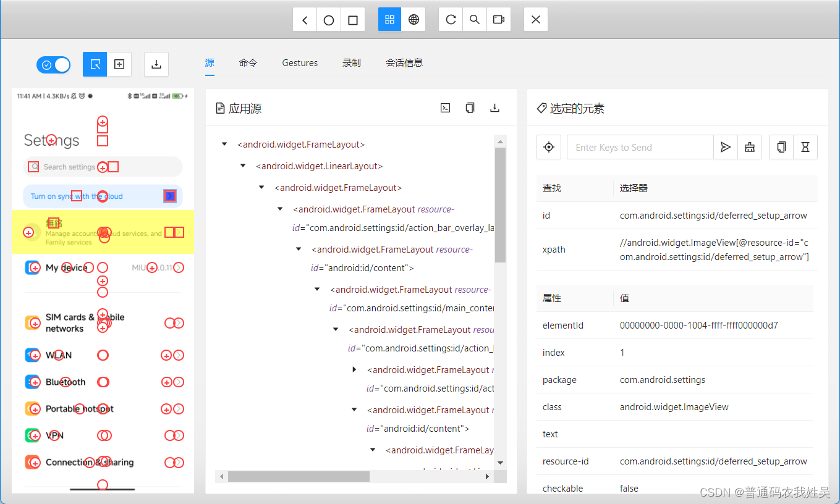840x504 pixels.
Task: Open the 源 tab
Action: [x=210, y=63]
